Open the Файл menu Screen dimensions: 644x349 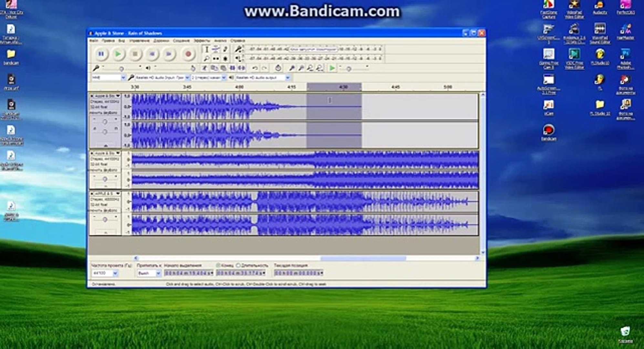pos(94,41)
